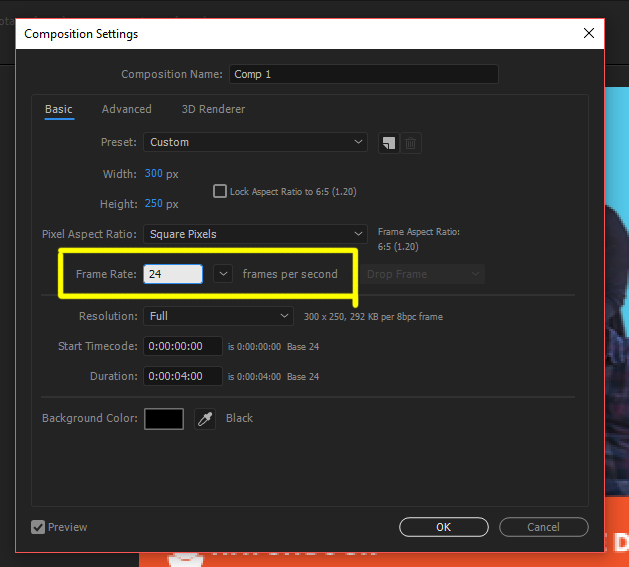The width and height of the screenshot is (629, 567).
Task: Switch to the Advanced tab
Action: (x=127, y=109)
